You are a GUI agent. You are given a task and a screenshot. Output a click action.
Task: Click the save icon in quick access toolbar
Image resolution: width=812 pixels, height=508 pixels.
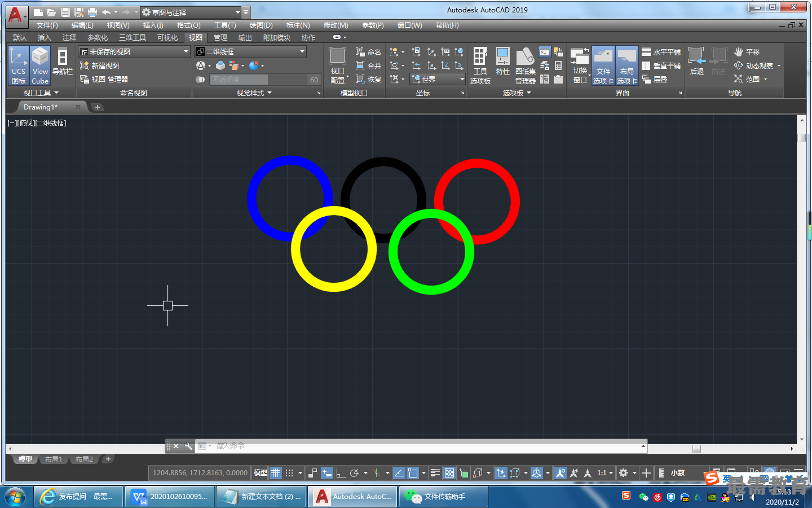click(x=65, y=12)
